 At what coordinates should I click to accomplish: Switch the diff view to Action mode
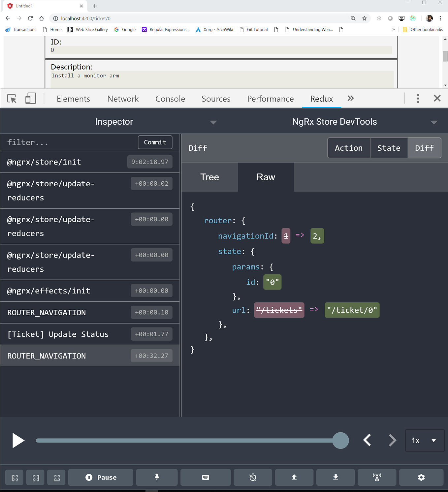[x=348, y=148]
